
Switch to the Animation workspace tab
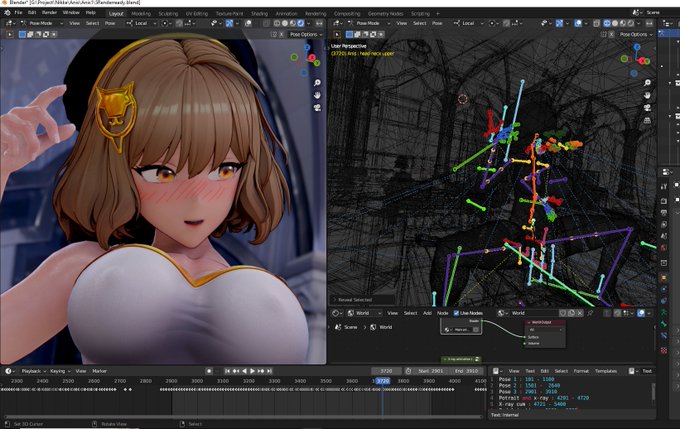coord(287,13)
